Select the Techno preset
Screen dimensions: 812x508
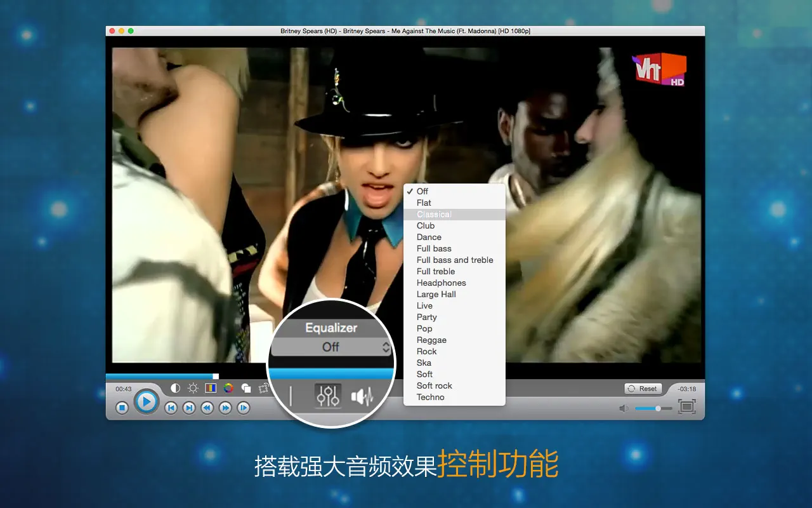(454, 397)
